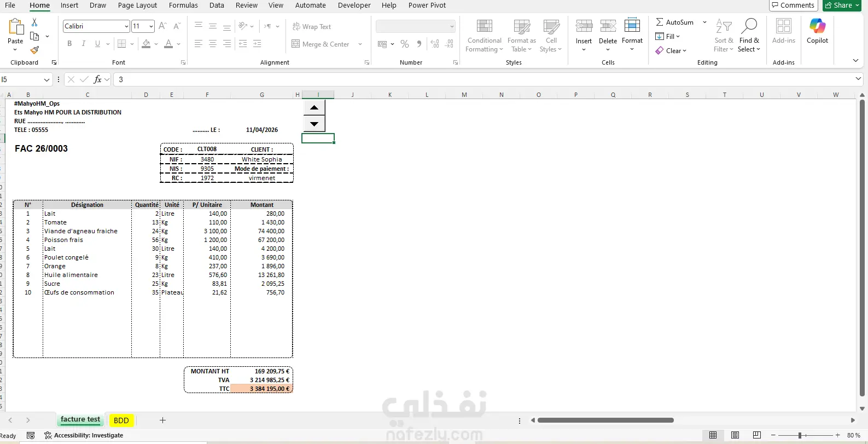Toggle Italic formatting
868x444 pixels.
pos(83,44)
